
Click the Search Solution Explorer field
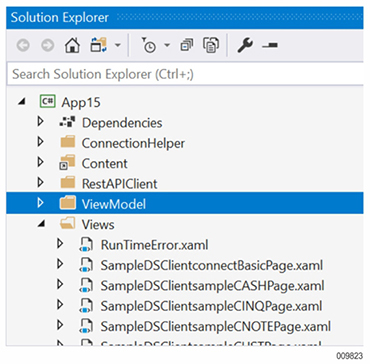click(185, 74)
